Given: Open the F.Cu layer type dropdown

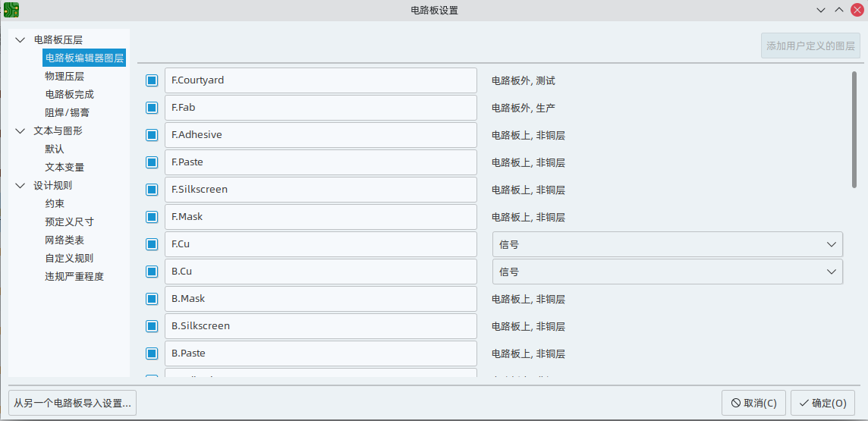Looking at the screenshot, I should click(667, 244).
